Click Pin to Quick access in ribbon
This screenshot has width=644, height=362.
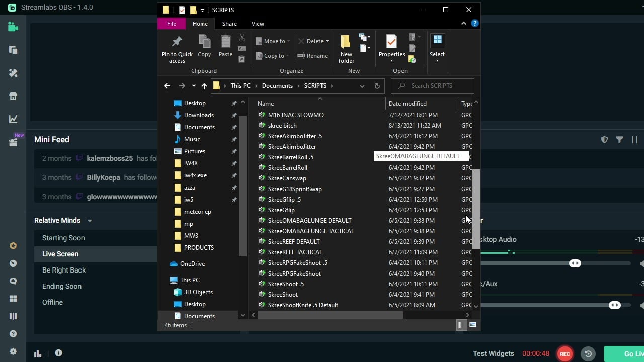click(x=177, y=49)
